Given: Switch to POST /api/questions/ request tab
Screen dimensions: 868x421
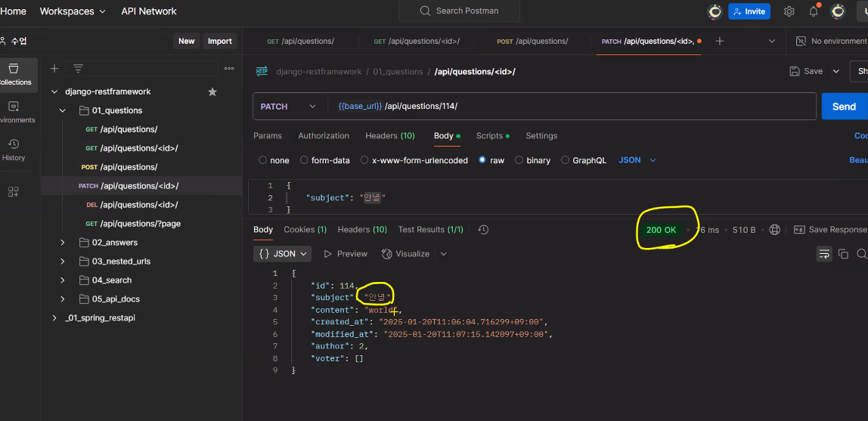Looking at the screenshot, I should (x=532, y=41).
